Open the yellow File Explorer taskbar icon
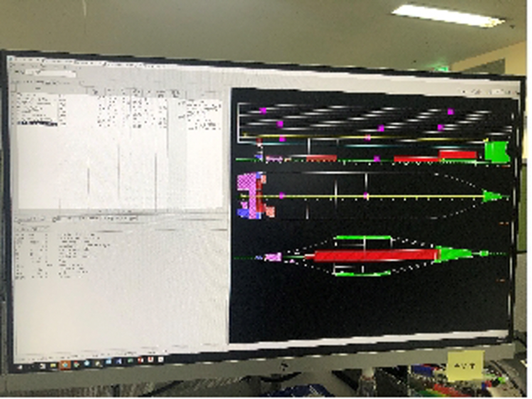This screenshot has width=532, height=399. coord(53,365)
